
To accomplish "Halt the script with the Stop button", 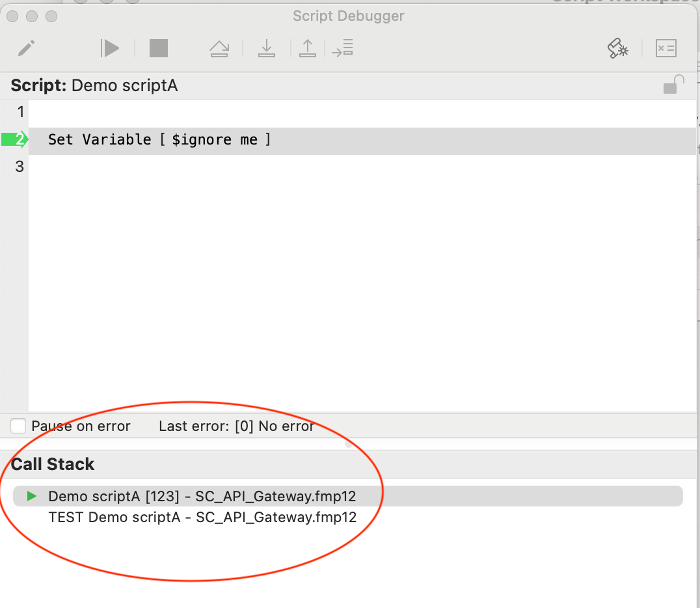I will [159, 48].
